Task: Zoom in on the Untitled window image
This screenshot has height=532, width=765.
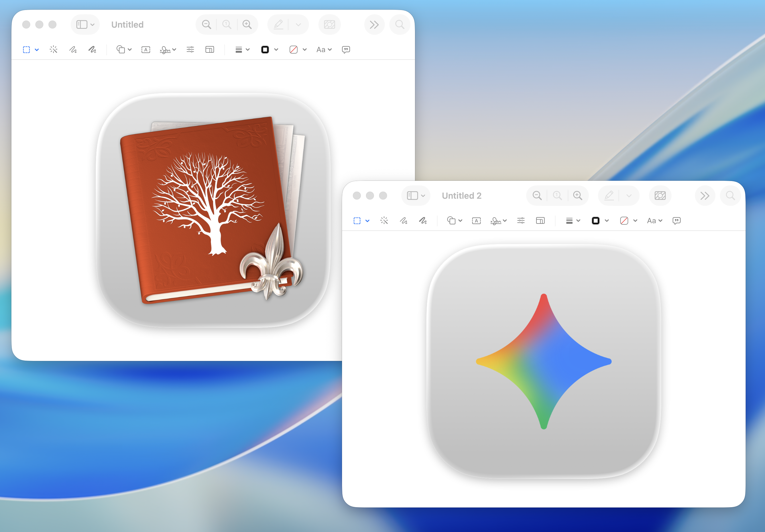Action: coord(247,24)
